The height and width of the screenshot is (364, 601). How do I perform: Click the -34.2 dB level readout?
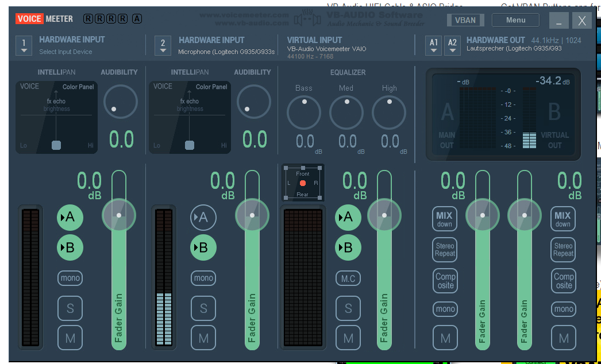(x=552, y=81)
